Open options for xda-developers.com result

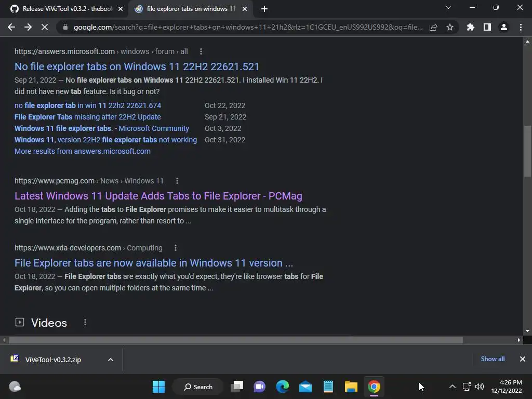[176, 248]
